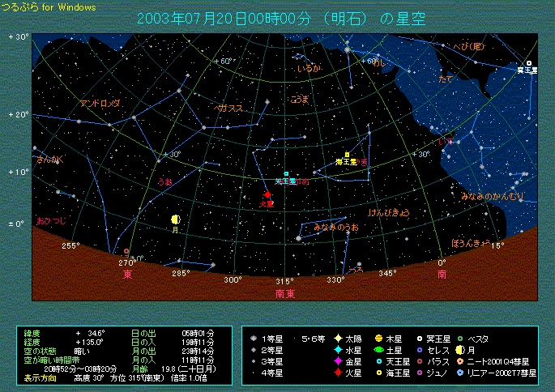Select the みなみのかんむり constellation label
The height and width of the screenshot is (392, 555).
click(x=493, y=196)
